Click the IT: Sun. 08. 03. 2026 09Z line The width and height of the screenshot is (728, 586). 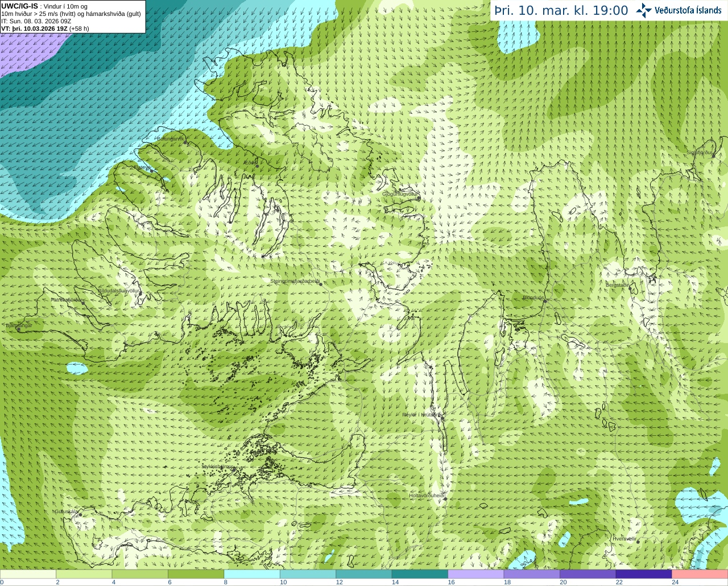(36, 21)
